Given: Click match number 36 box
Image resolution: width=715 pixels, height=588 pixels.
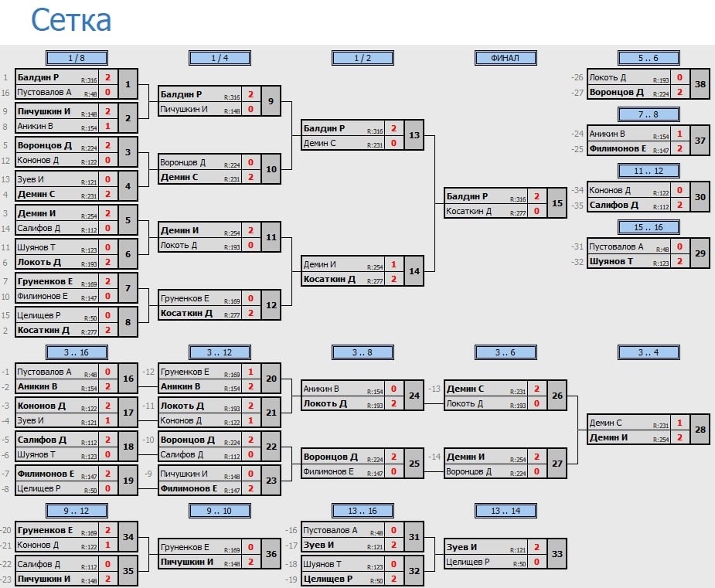Looking at the screenshot, I should coord(271,554).
